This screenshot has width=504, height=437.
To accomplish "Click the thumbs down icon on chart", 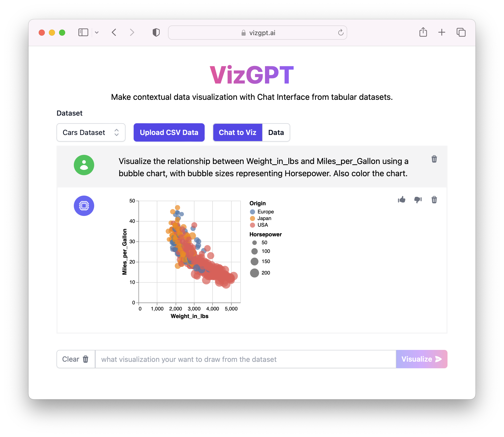I will click(418, 200).
